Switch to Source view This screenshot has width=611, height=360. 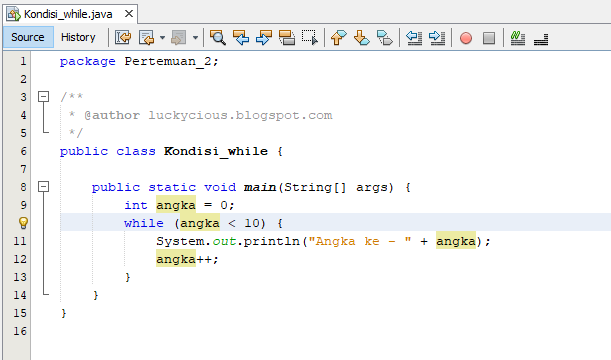(28, 37)
